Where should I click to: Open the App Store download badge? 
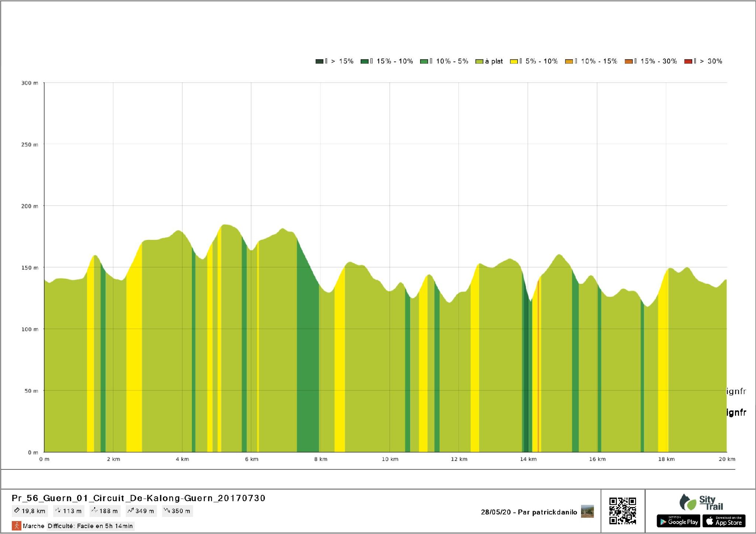pyautogui.click(x=724, y=521)
